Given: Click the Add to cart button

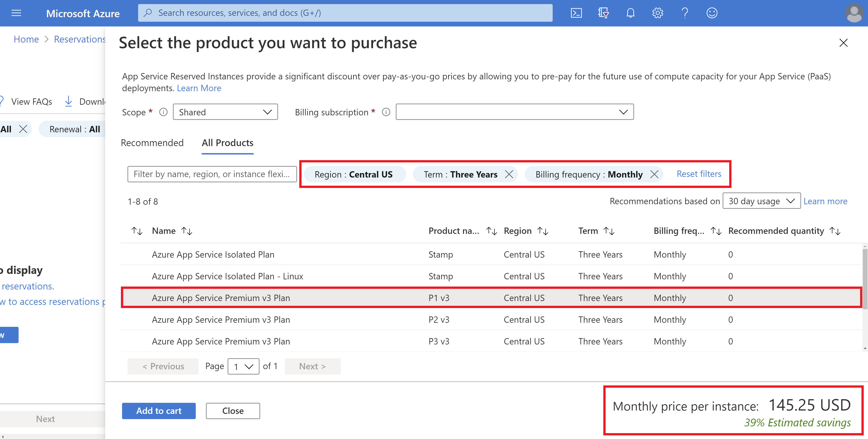Looking at the screenshot, I should pos(159,411).
